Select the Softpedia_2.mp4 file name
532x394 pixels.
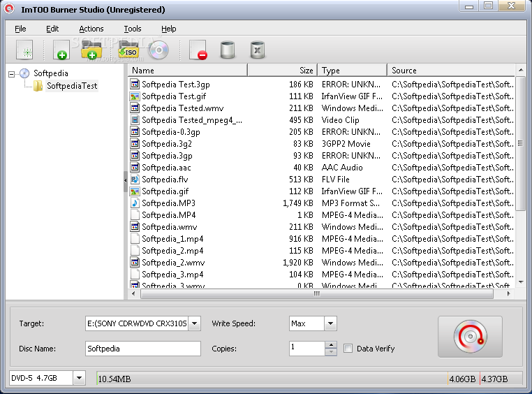tap(172, 251)
